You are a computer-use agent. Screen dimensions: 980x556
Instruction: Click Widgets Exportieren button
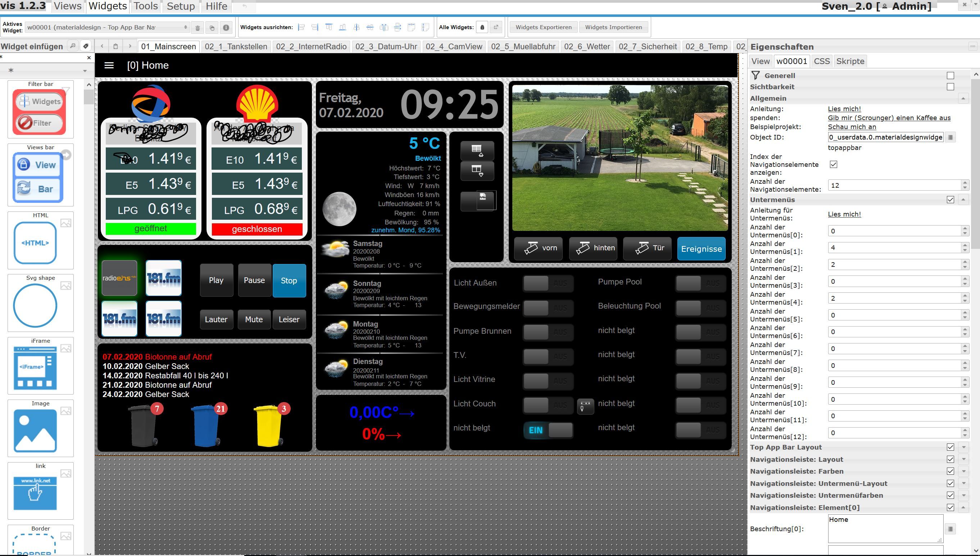tap(543, 27)
